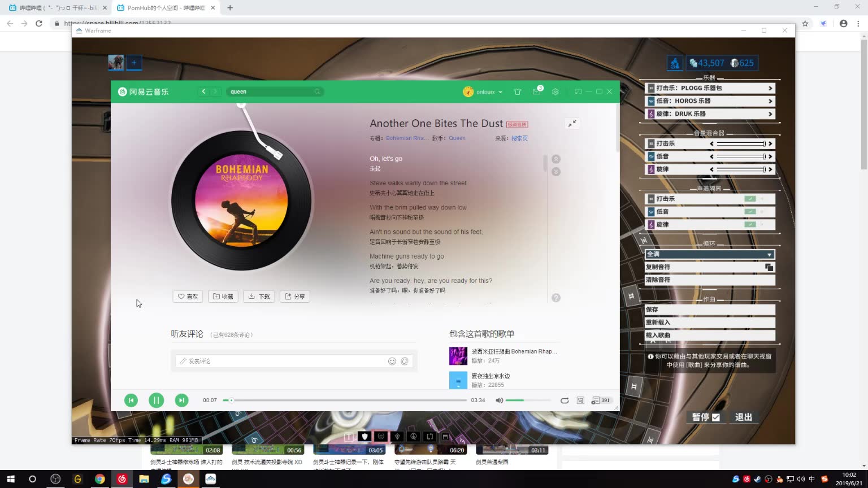Click the copy icon on 复制音符
The image size is (868, 488).
[769, 267]
